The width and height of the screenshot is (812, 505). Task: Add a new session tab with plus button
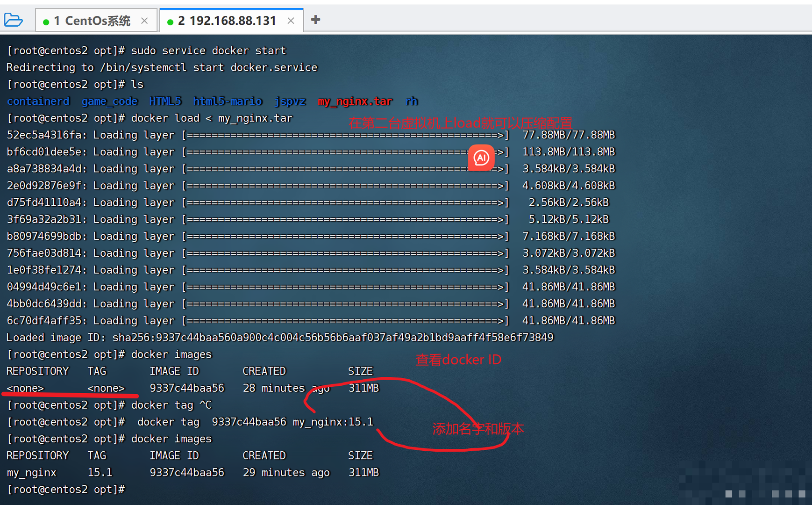[x=315, y=20]
